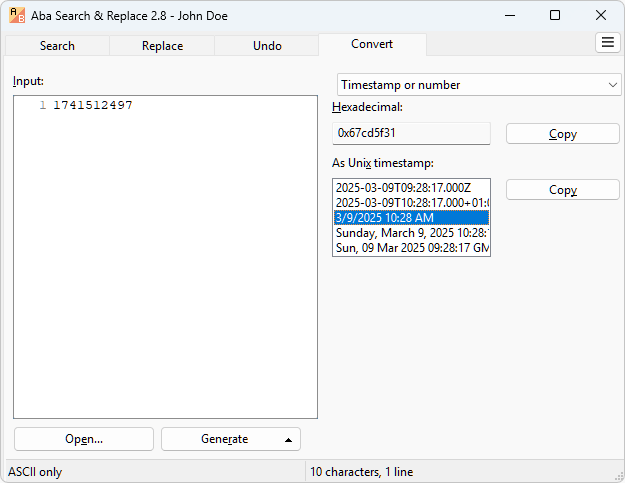Click the Hexadecimal: label
The width and height of the screenshot is (625, 483).
[367, 107]
